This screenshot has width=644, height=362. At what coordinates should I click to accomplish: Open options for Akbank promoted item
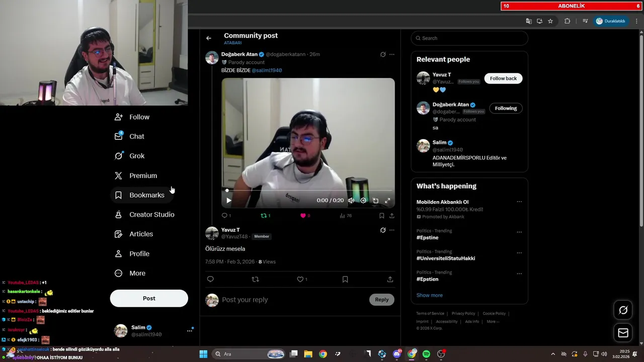coord(519,202)
